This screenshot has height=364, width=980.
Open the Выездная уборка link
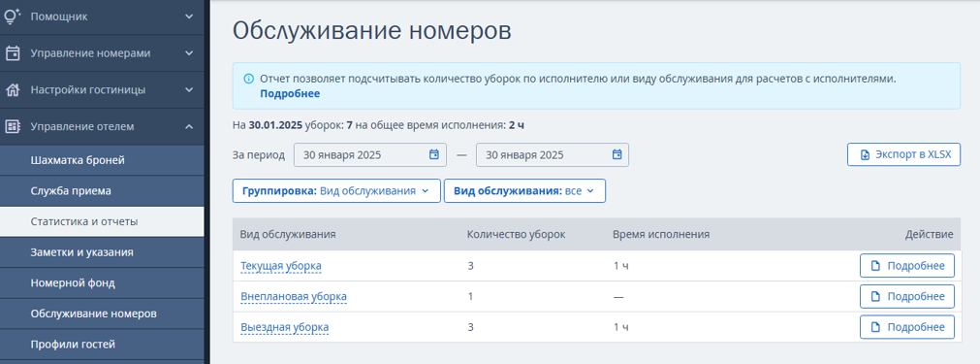click(x=284, y=327)
